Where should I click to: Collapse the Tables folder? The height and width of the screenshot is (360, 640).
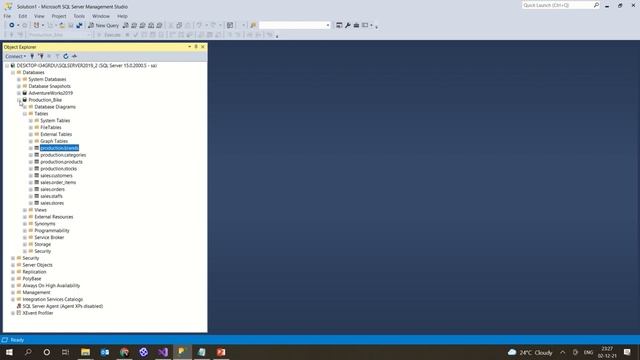(25, 114)
